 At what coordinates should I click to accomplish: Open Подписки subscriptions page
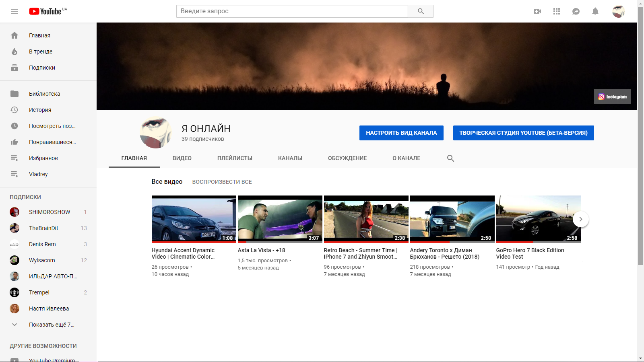coord(48,68)
